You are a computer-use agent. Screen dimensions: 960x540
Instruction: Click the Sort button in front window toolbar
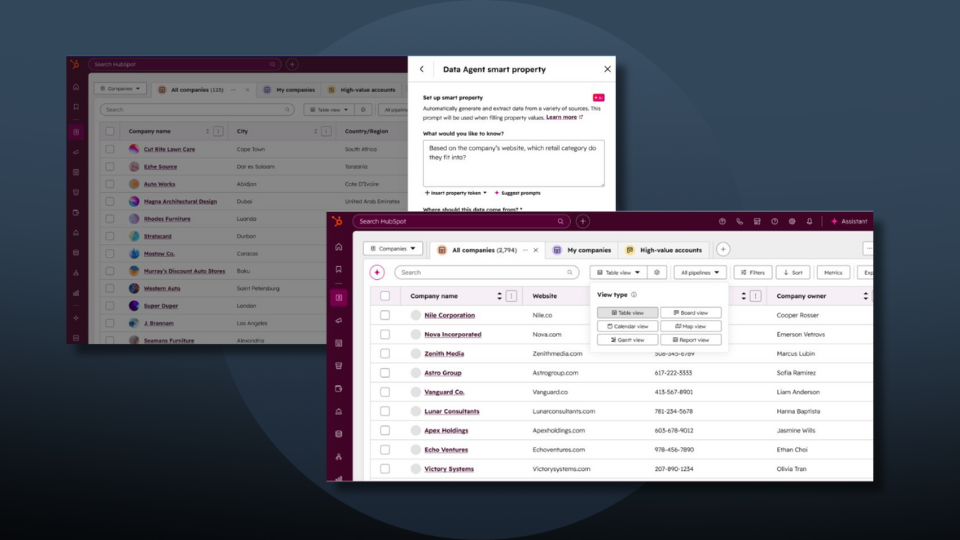(793, 272)
